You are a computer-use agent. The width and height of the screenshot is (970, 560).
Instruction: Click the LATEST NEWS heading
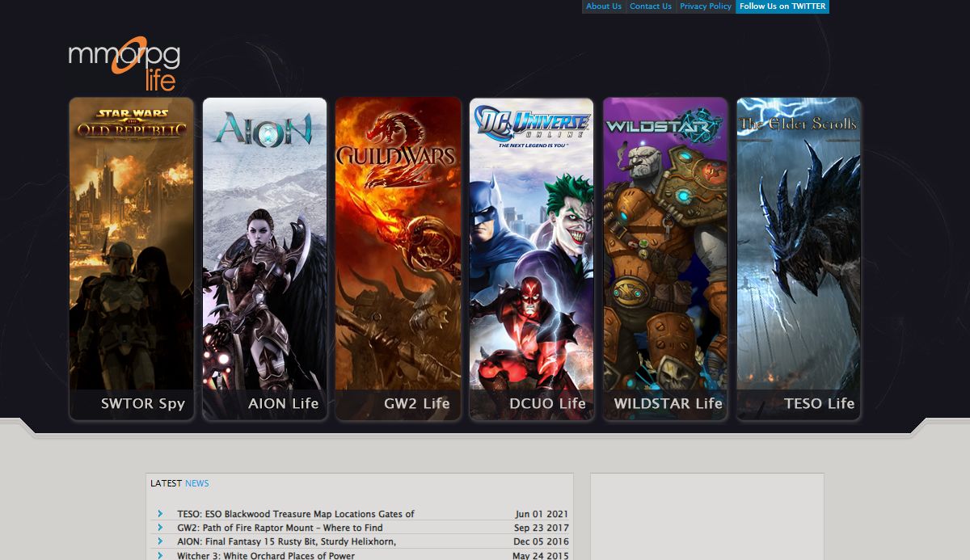point(179,483)
